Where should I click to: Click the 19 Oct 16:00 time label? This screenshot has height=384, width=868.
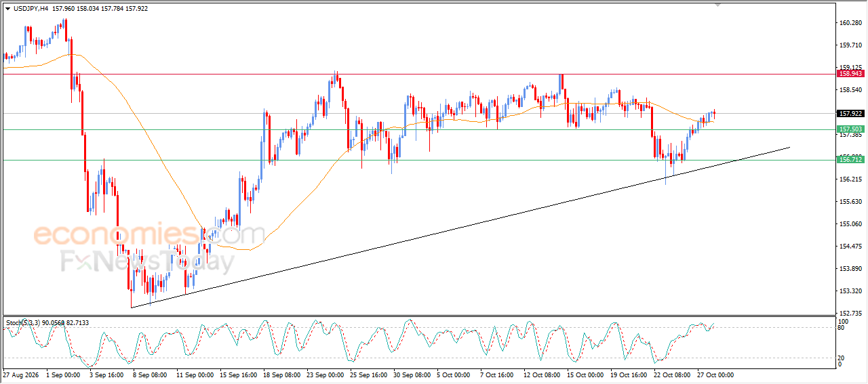tap(629, 375)
